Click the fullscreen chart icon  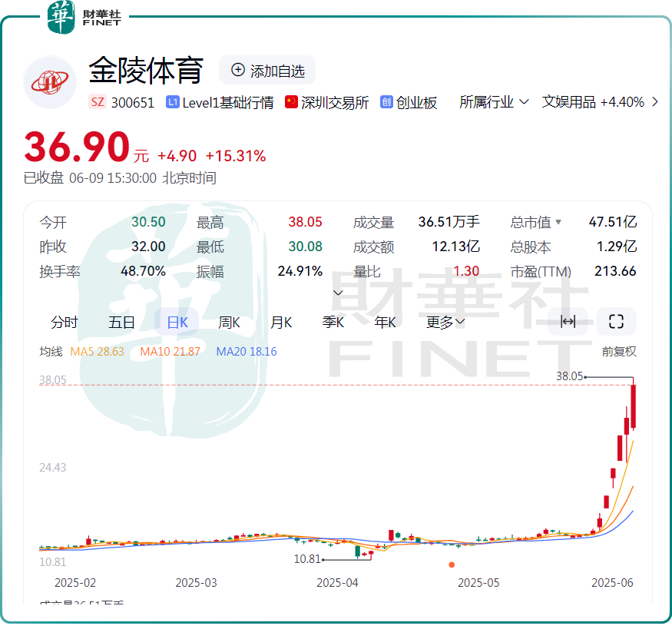coord(616,322)
